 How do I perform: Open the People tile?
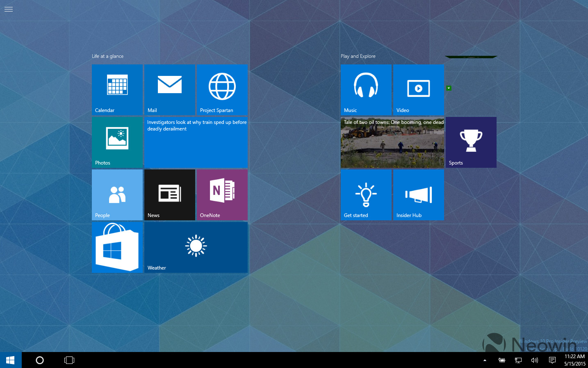point(117,195)
